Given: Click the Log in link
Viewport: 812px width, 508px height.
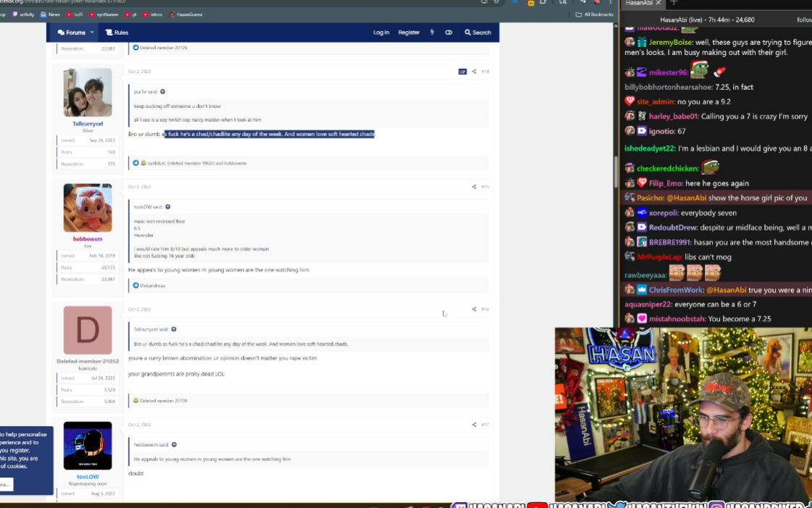Looking at the screenshot, I should [381, 33].
